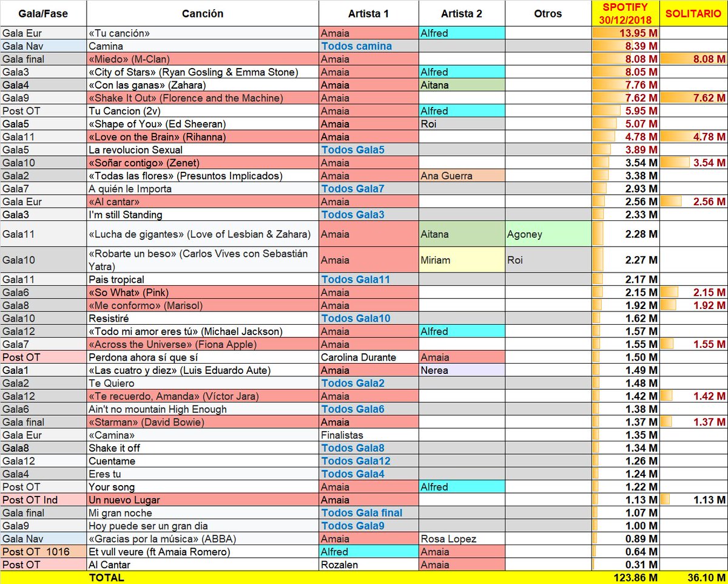The width and height of the screenshot is (728, 584).
Task: Click the 'Pais tropical' cell
Action: pos(203,280)
